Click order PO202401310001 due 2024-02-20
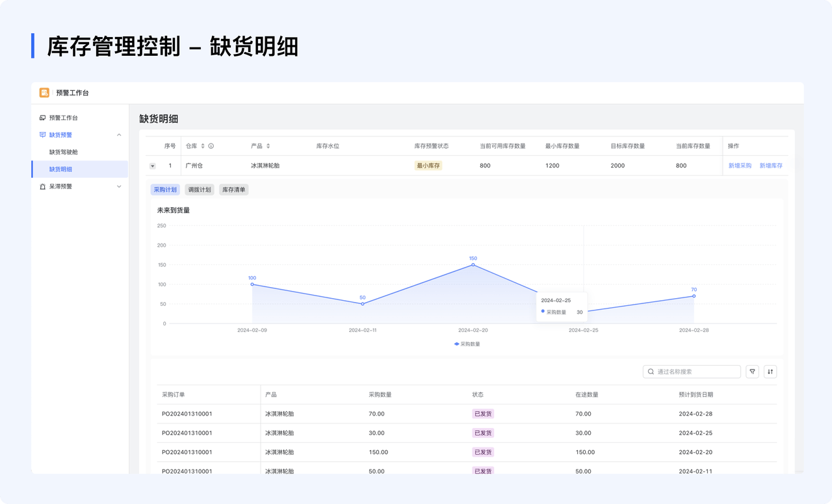832x504 pixels. click(187, 452)
